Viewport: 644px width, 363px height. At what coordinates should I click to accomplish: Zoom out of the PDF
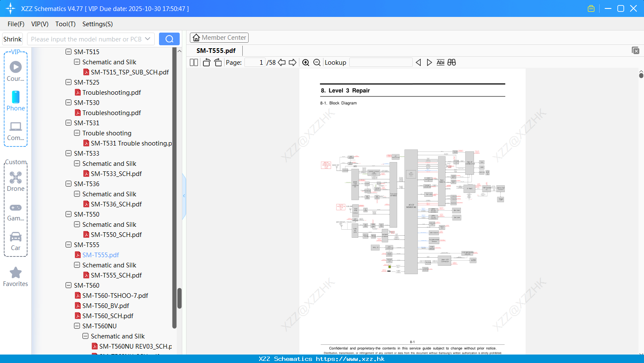[x=317, y=62]
